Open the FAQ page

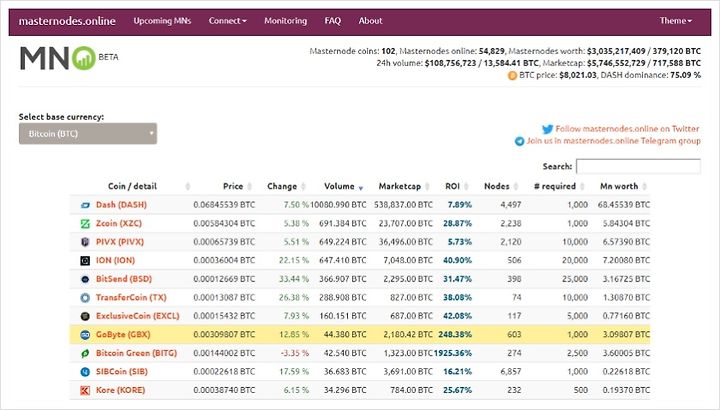(x=332, y=21)
